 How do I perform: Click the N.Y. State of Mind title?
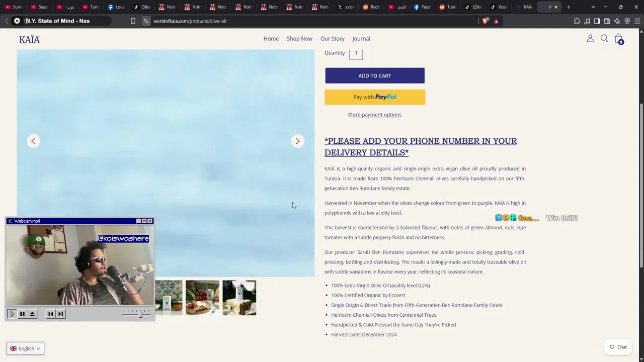57,21
